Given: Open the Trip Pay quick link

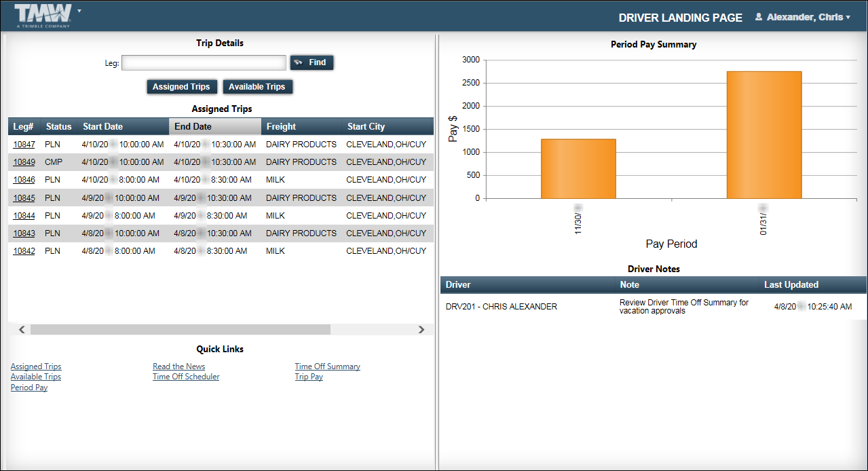Looking at the screenshot, I should click(309, 377).
